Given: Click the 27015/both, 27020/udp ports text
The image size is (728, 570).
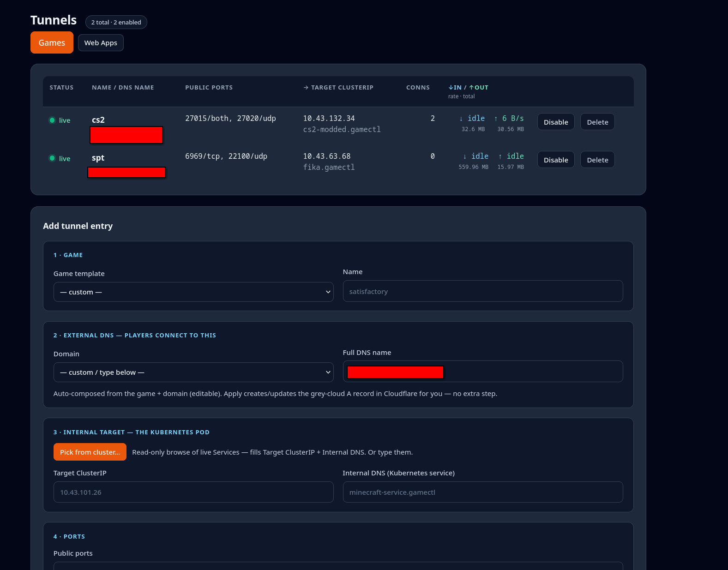Looking at the screenshot, I should [x=230, y=118].
